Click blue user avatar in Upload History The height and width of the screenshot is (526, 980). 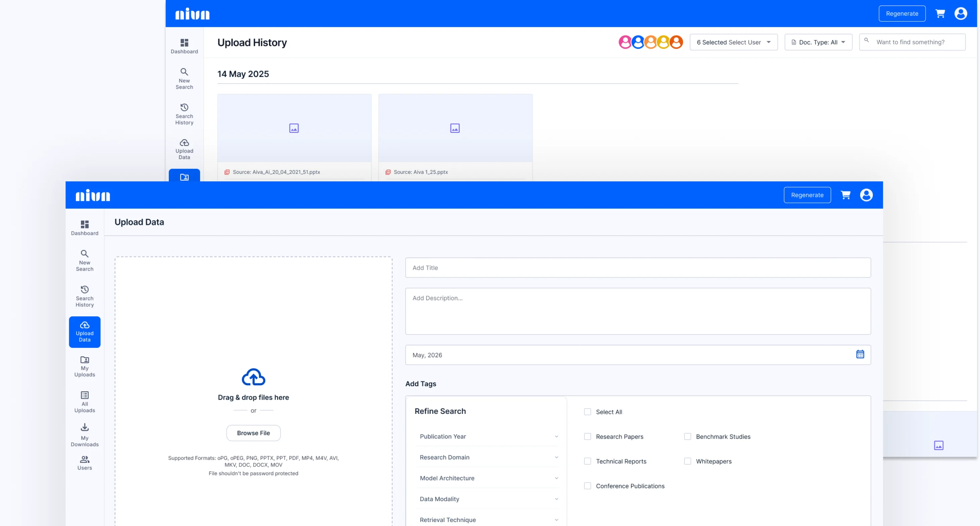tap(638, 42)
